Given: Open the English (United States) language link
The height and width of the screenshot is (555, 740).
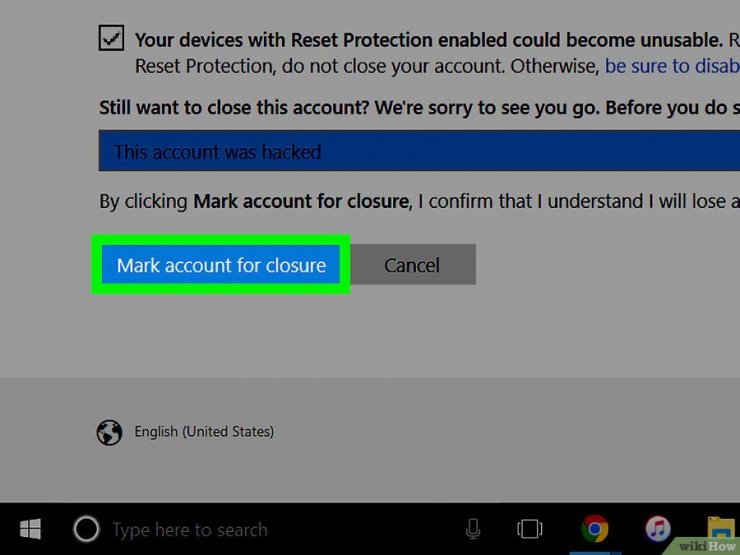Looking at the screenshot, I should (x=204, y=431).
